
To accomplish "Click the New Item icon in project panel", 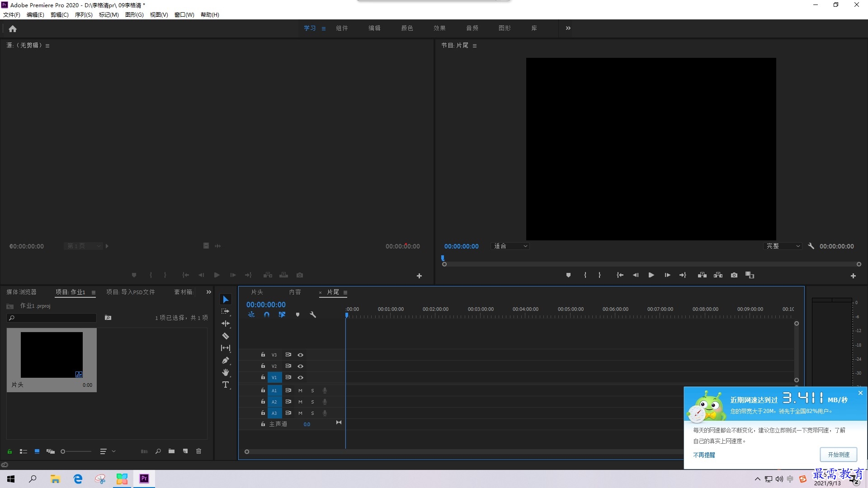I will point(185,451).
